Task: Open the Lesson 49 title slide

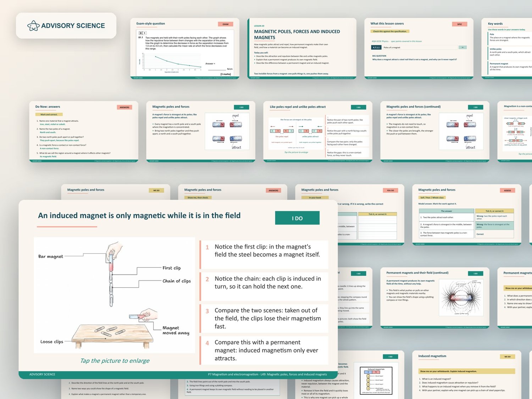Action: coord(302,49)
